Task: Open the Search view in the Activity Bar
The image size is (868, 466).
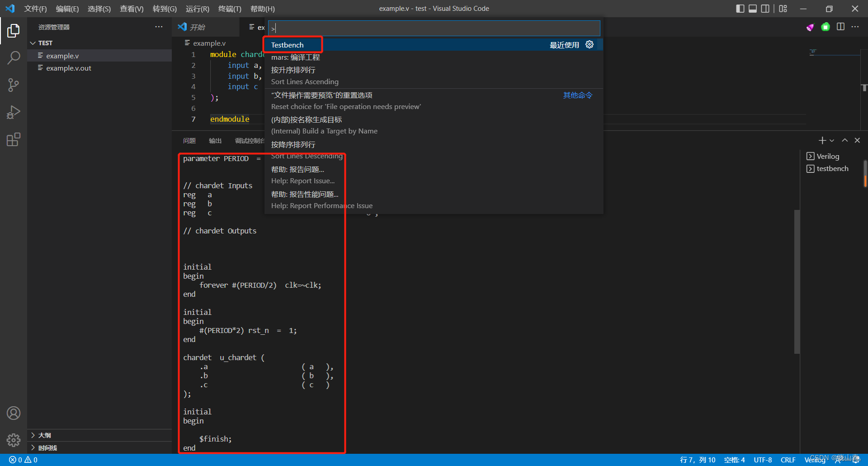Action: [x=13, y=58]
